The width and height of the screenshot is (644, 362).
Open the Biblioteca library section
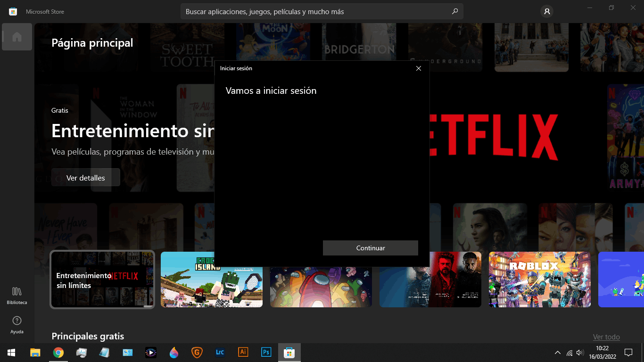point(17,296)
